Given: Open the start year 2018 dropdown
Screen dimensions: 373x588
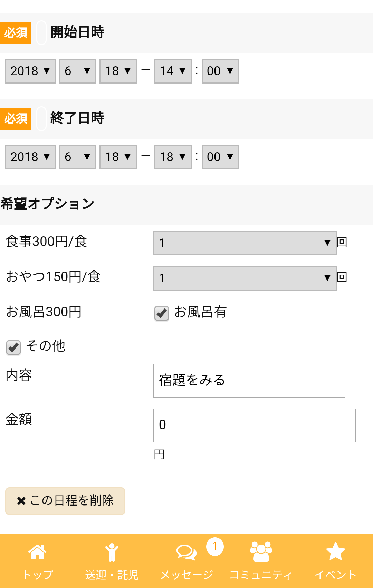Looking at the screenshot, I should point(30,71).
